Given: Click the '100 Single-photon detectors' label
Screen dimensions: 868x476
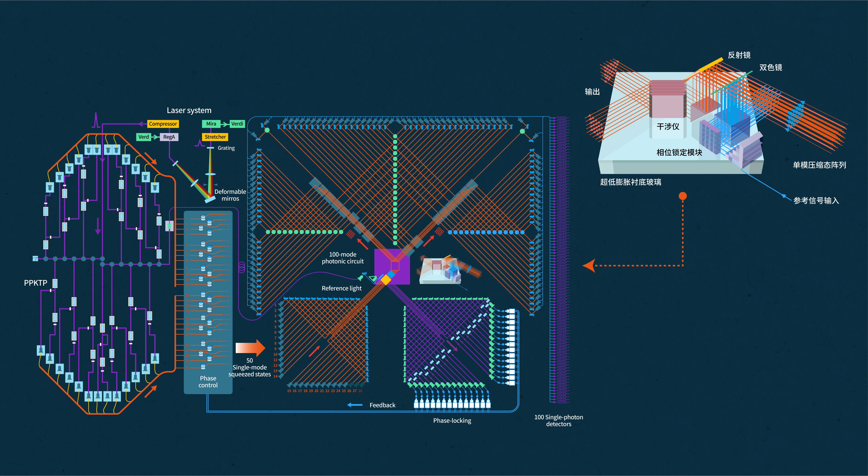Looking at the screenshot, I should tap(559, 420).
